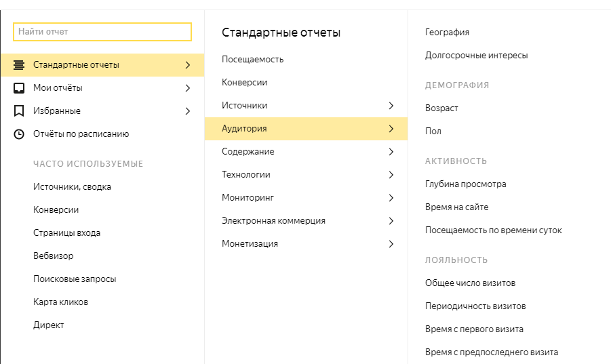This screenshot has width=611, height=364.
Task: Select the Аудитория category
Action: [x=307, y=129]
